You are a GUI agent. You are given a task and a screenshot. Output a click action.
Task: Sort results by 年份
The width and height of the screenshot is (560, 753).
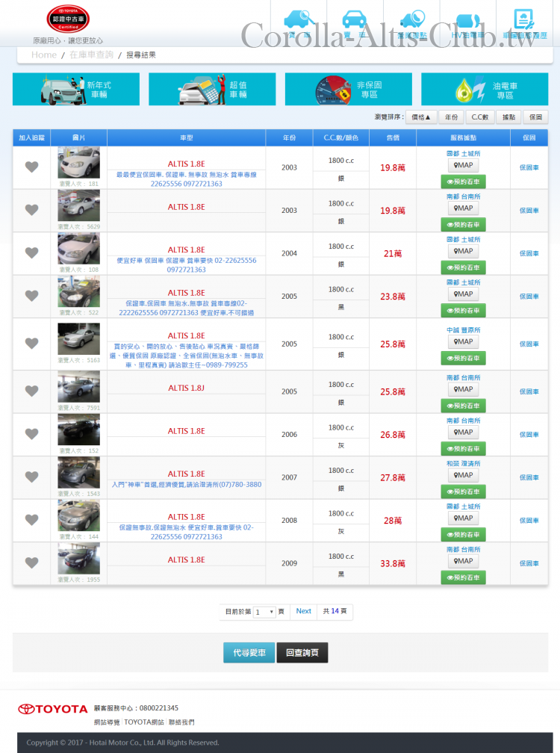pyautogui.click(x=451, y=117)
